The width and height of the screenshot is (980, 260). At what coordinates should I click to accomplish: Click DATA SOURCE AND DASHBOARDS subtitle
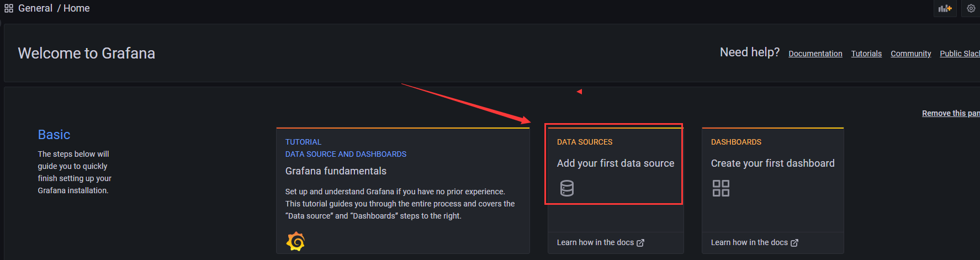(x=346, y=154)
